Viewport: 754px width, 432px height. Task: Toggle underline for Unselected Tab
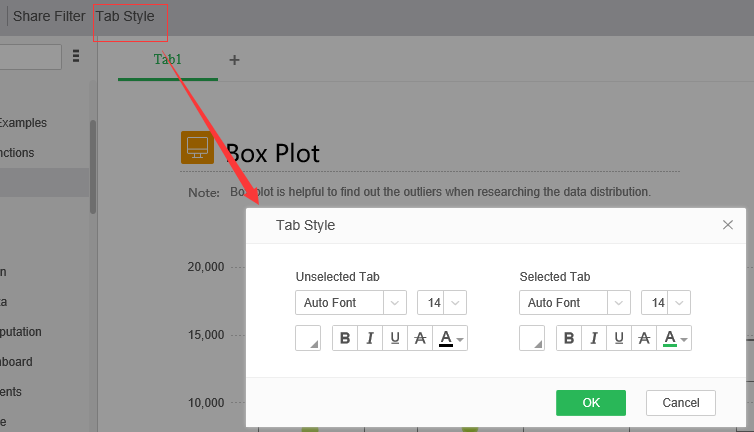395,338
